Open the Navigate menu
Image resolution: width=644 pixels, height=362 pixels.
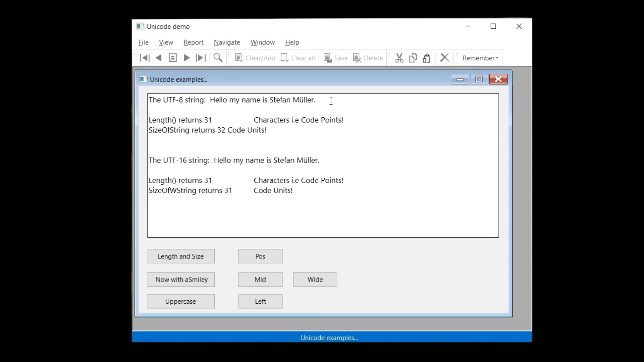click(227, 42)
